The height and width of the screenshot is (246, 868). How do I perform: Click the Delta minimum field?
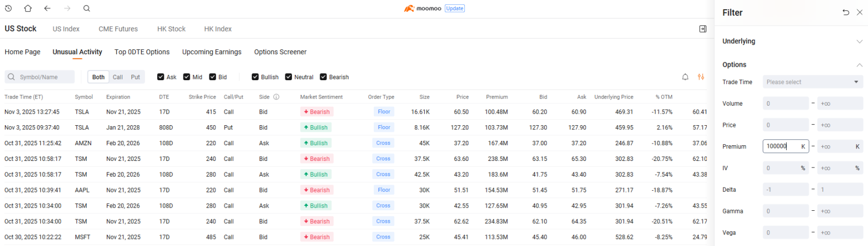pos(786,190)
